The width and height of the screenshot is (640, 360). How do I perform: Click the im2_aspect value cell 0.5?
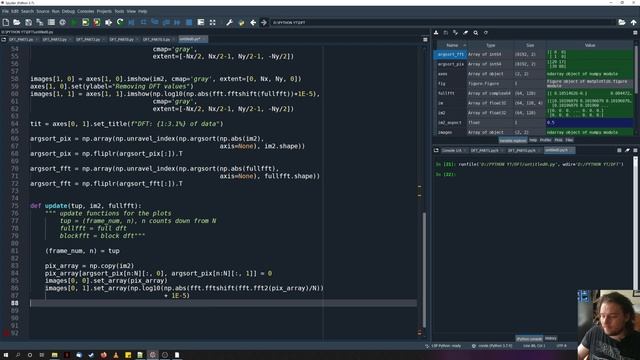coord(590,122)
